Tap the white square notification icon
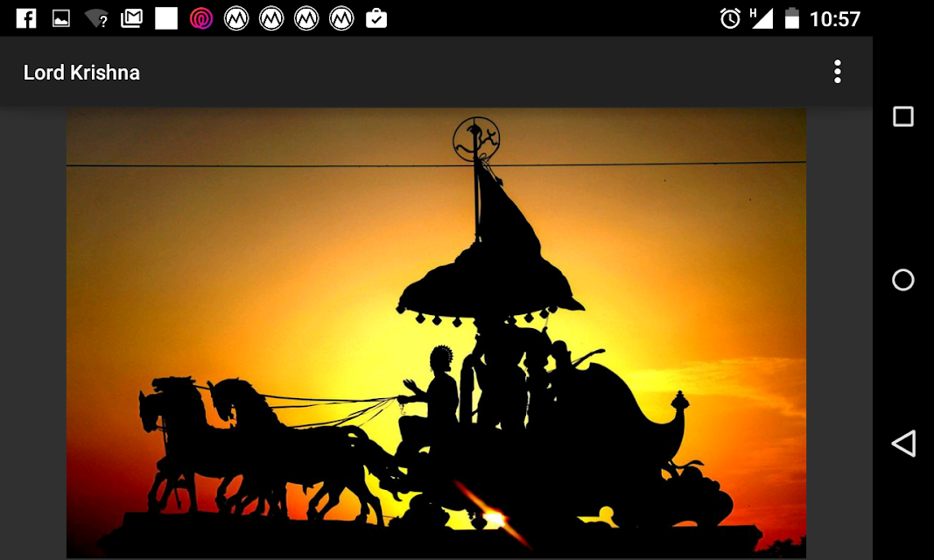Screen dimensions: 934x560 tap(166, 18)
